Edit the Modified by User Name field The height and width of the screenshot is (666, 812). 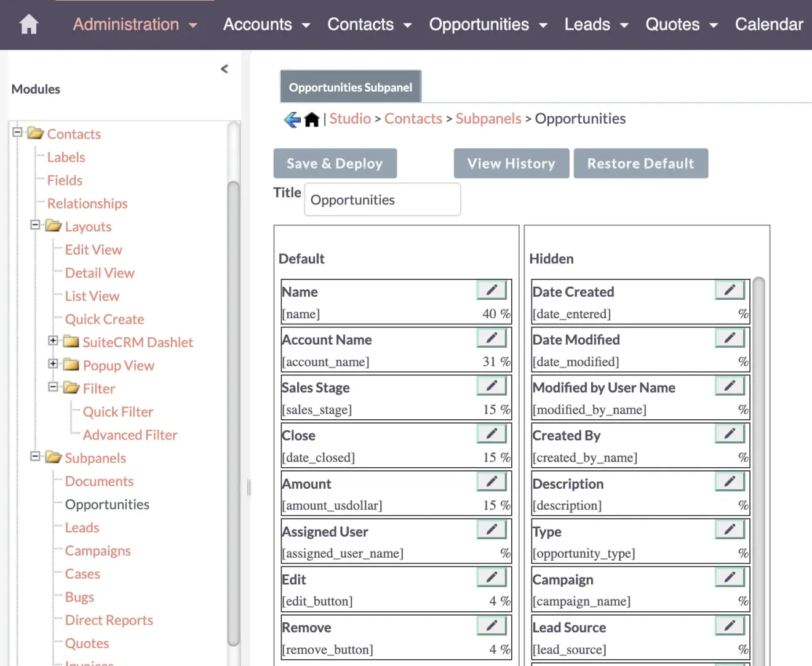(x=729, y=385)
